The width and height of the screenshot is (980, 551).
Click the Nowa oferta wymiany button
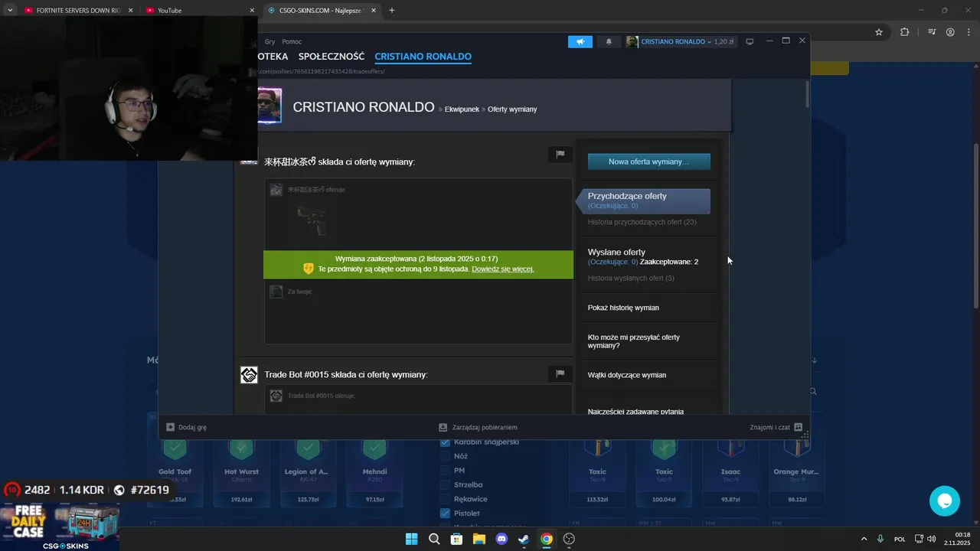click(648, 161)
